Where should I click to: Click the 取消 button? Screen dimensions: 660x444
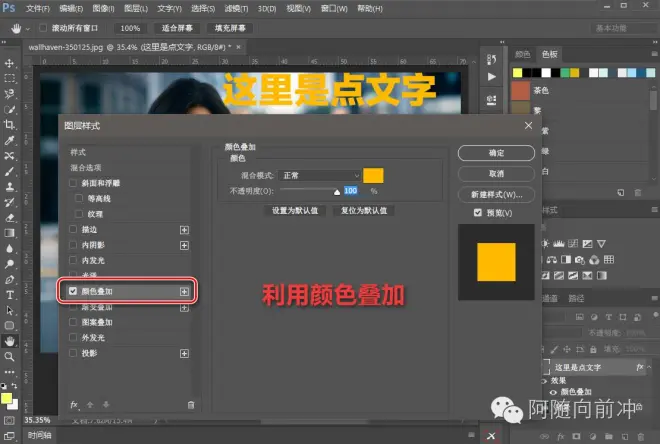(496, 173)
